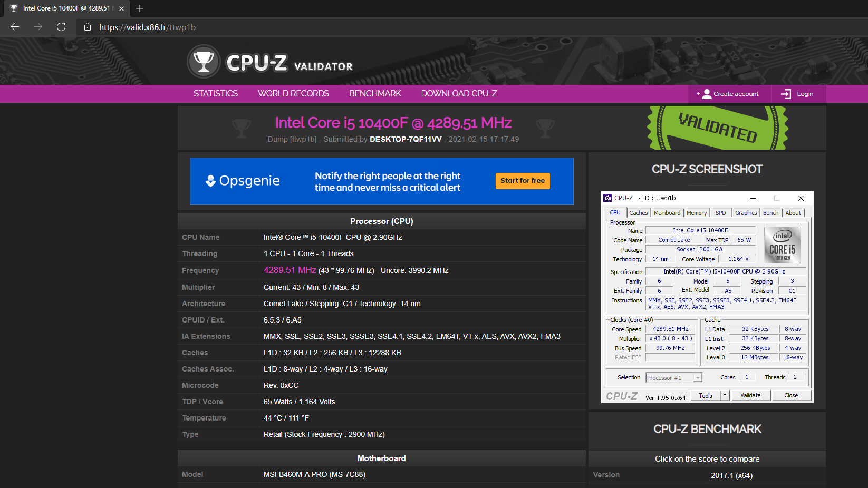Image resolution: width=868 pixels, height=488 pixels.
Task: Switch to Graphics tab in CPU-Z screenshot
Action: coord(746,213)
